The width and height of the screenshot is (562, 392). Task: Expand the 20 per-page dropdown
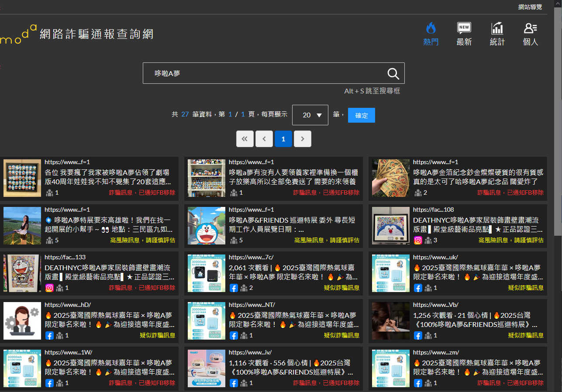(x=310, y=115)
